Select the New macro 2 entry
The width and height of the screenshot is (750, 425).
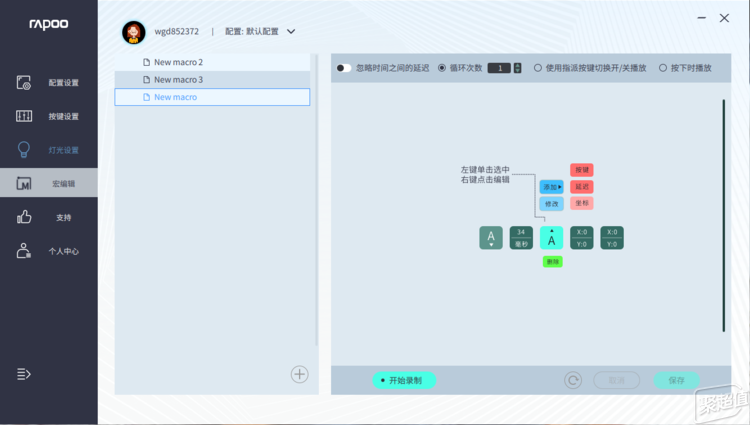(212, 62)
